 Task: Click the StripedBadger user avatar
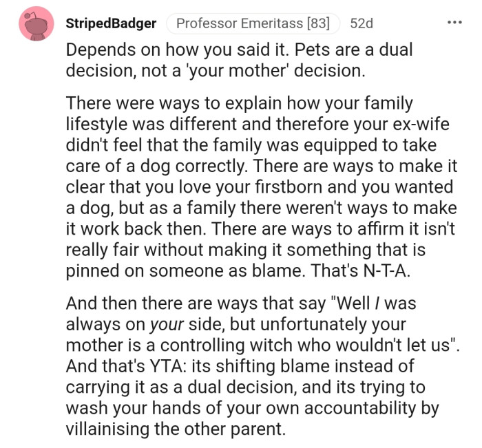coord(37,24)
